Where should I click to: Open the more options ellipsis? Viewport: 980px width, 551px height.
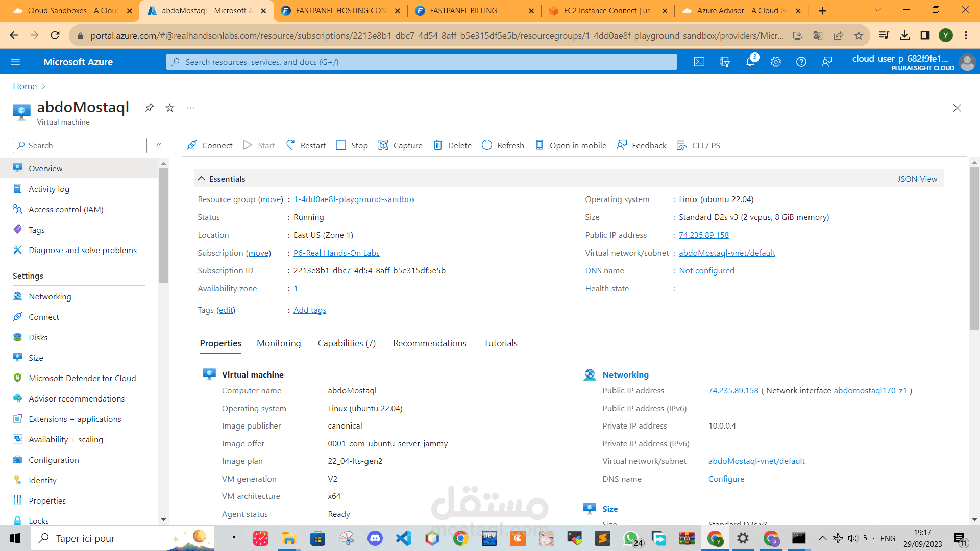[x=190, y=108]
